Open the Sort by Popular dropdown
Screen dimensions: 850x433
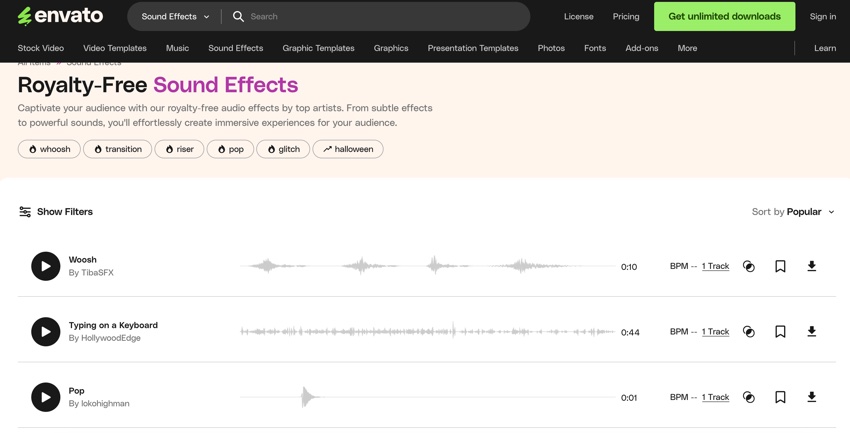[x=794, y=212]
